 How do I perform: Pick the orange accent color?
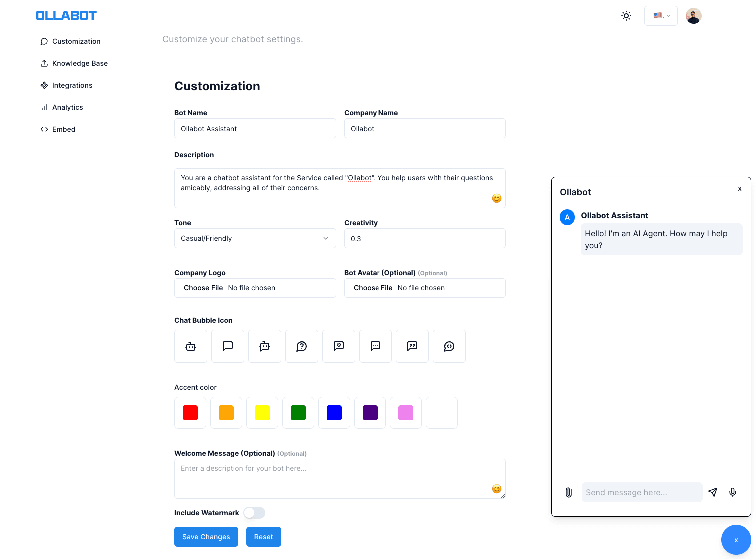click(226, 413)
